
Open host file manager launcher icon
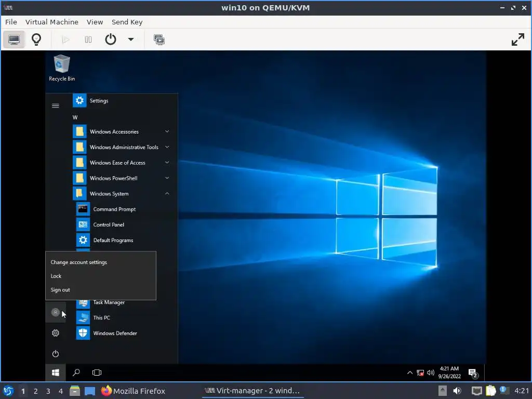click(x=75, y=391)
